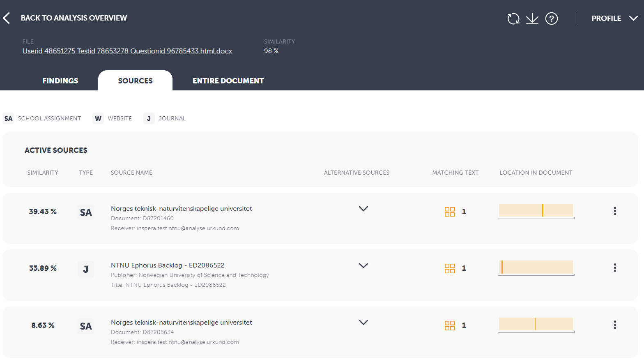Click the Alternative Sources column header
The image size is (644, 362).
pyautogui.click(x=356, y=173)
